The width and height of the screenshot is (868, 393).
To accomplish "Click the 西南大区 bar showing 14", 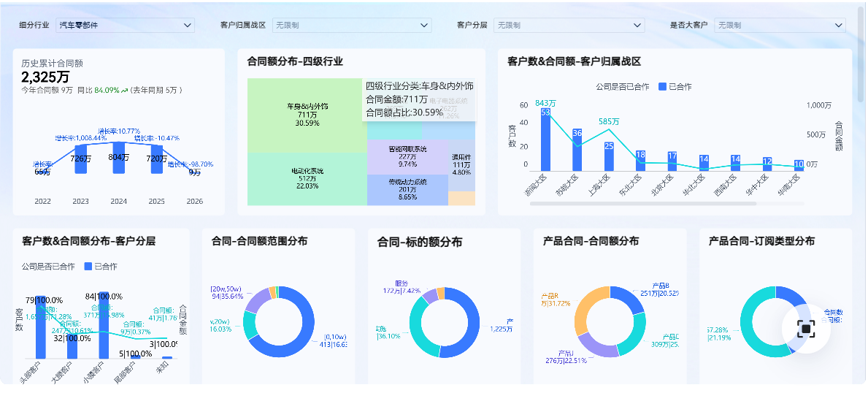I will [735, 162].
